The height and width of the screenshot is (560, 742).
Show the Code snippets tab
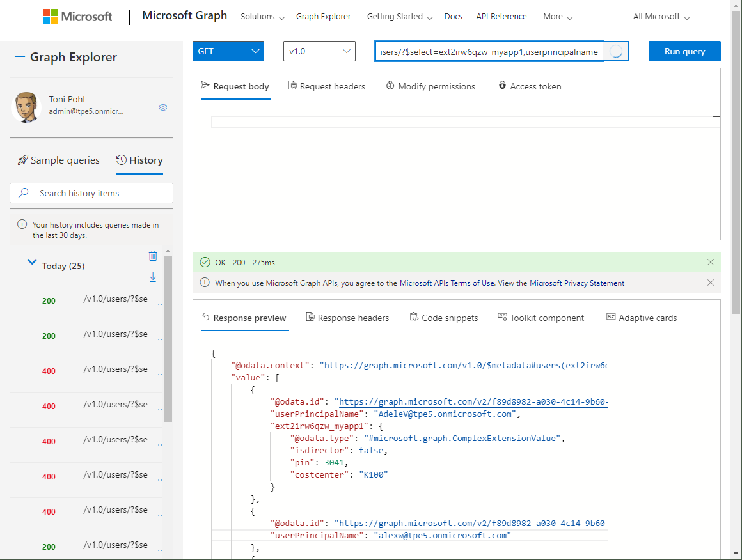[x=443, y=318]
